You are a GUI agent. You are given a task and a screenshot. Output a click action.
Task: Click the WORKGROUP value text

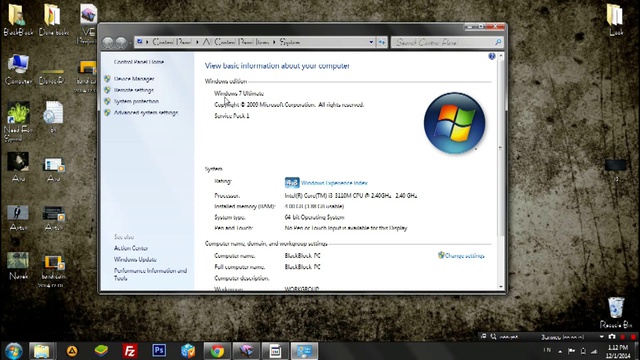tap(302, 289)
